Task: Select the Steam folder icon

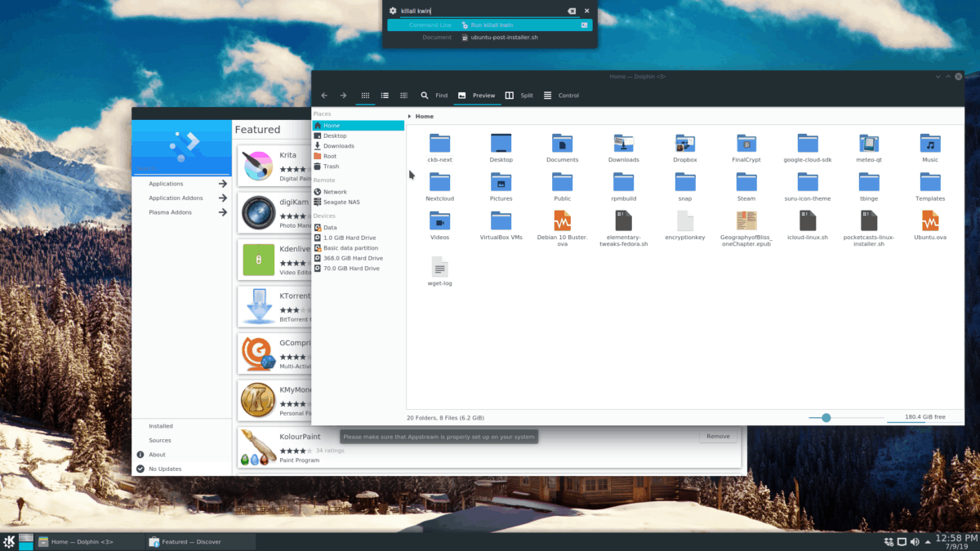Action: tap(746, 182)
